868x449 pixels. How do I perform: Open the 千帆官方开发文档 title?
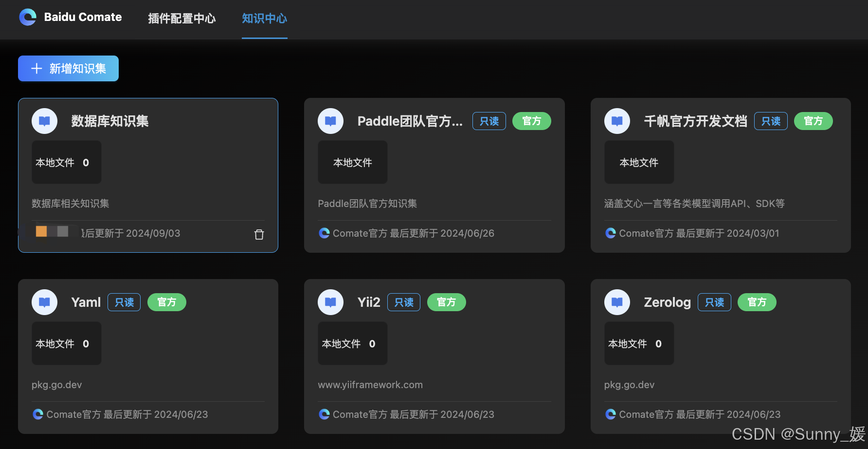[x=695, y=121]
